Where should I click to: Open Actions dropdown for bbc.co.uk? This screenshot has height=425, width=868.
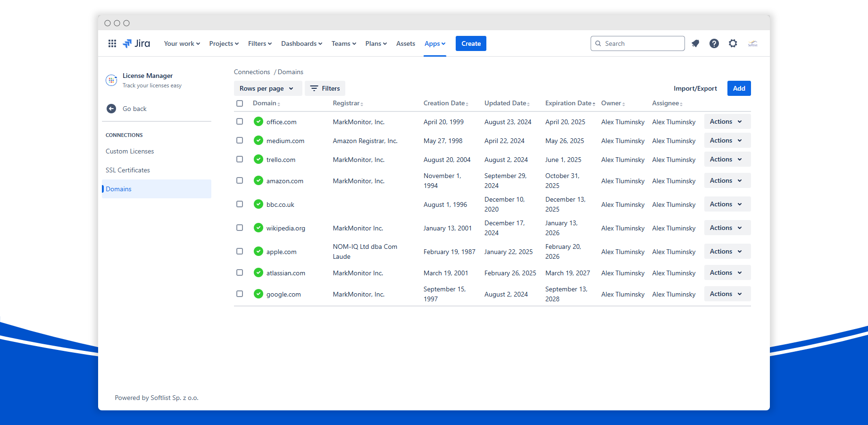coord(727,204)
